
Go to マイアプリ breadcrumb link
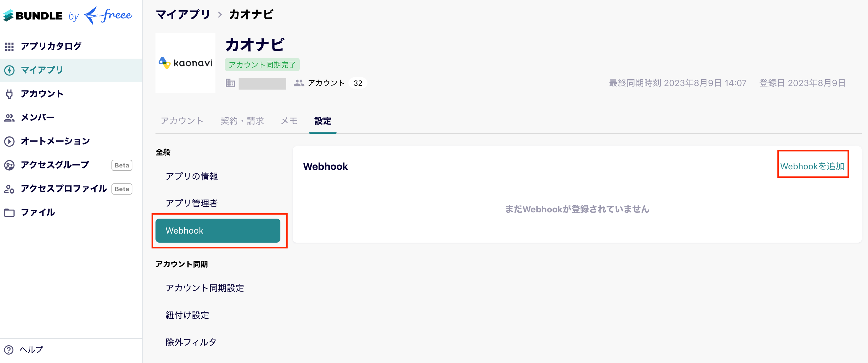pyautogui.click(x=183, y=14)
